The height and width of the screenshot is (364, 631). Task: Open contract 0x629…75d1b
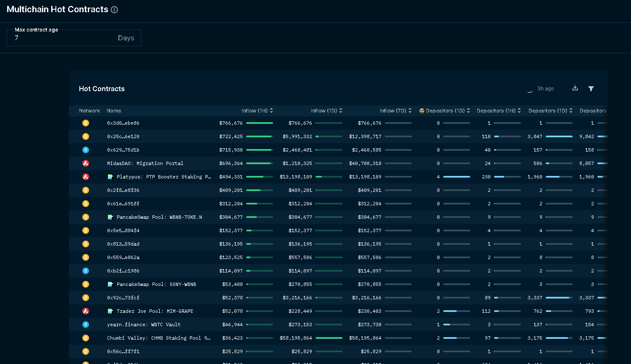click(x=123, y=150)
